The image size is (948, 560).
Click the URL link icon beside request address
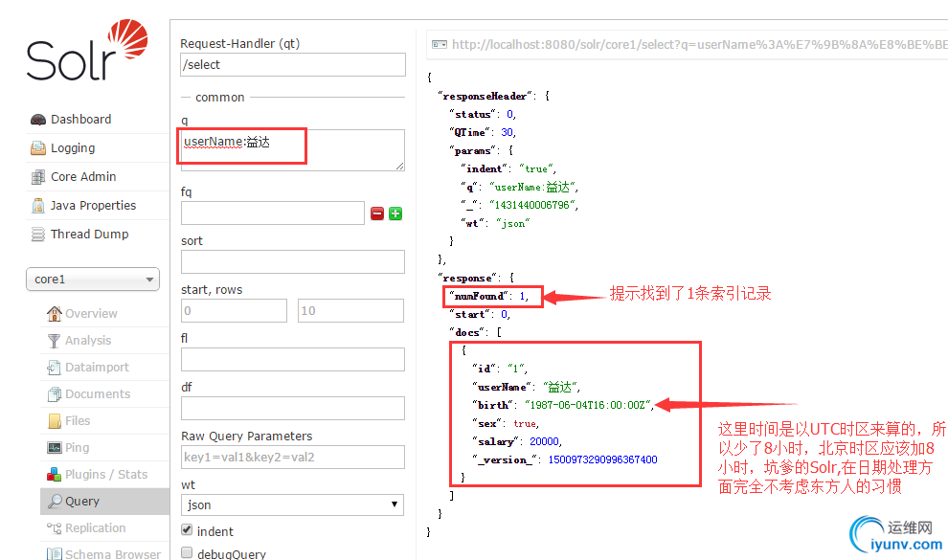click(x=439, y=45)
